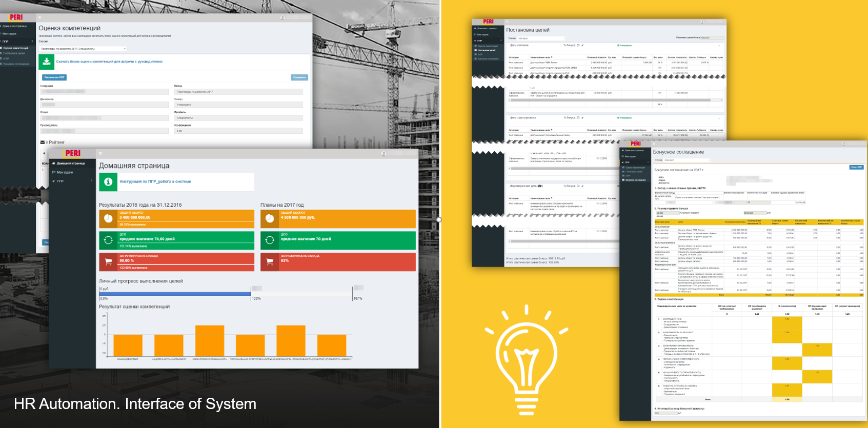This screenshot has height=428, width=868.
Task: Click refresh icon in 2017 ДСО tile
Action: 270,240
